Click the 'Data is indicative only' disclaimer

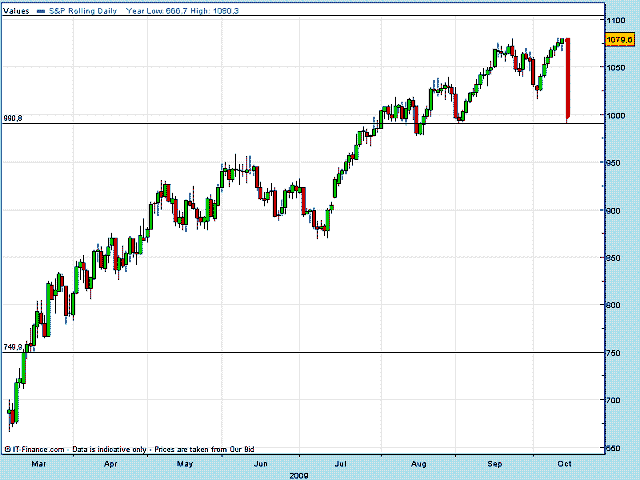(109, 449)
